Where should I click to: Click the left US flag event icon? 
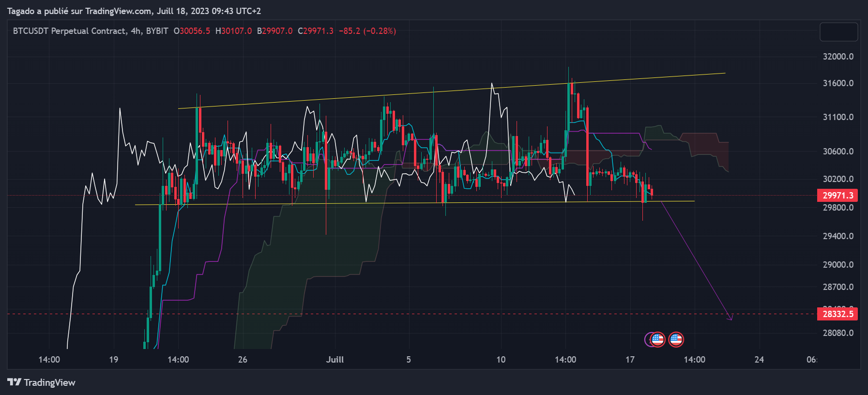[x=657, y=340]
